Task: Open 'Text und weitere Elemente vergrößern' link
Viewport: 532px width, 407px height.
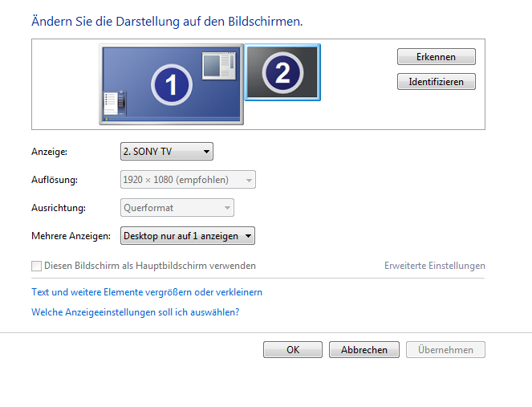Action: 147,292
